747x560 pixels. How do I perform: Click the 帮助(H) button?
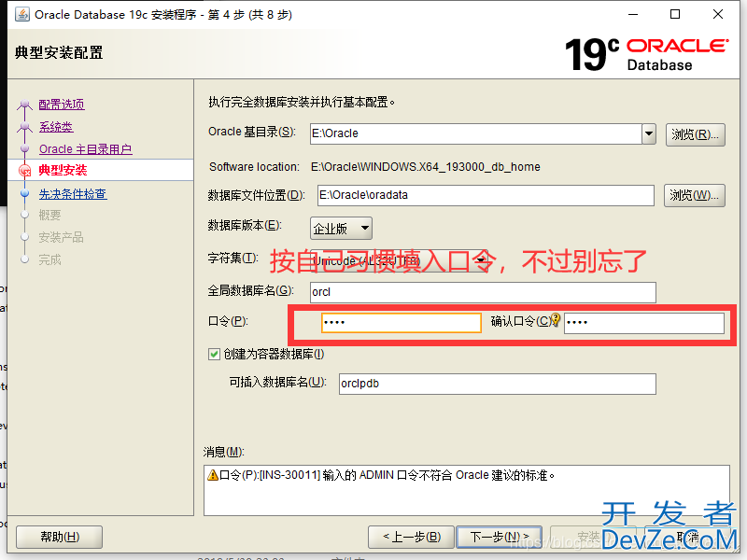pos(59,538)
